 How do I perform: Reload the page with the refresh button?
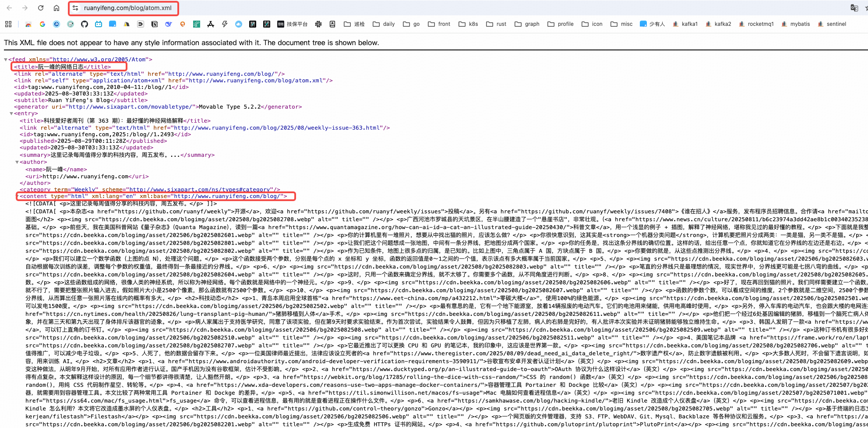[41, 8]
